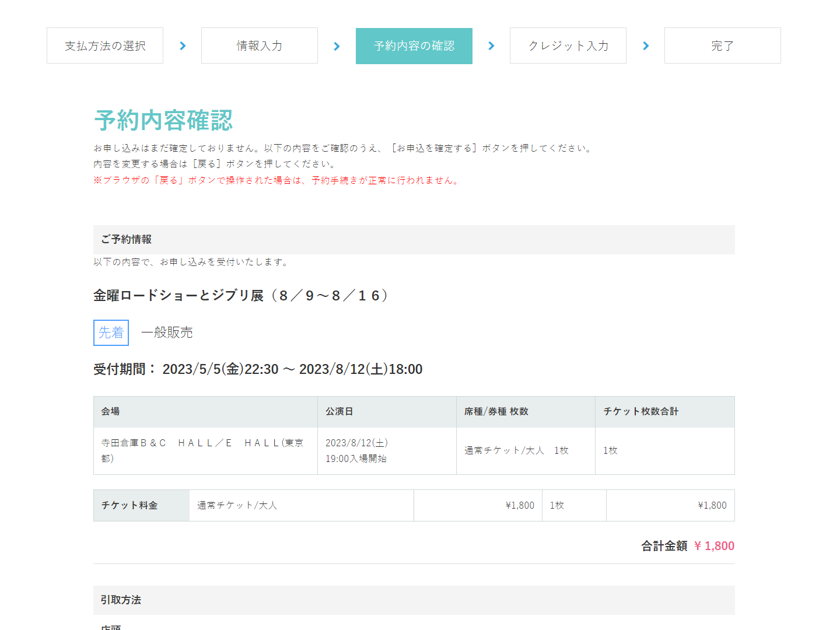Viewport: 840px width, 630px height.
Task: Click the 一般販売 label
Action: coord(167,332)
